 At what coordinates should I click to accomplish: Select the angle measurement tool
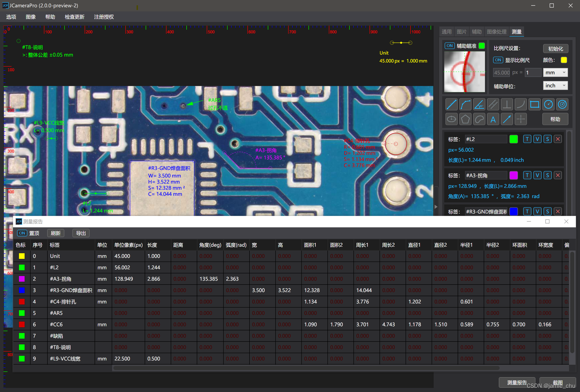[x=479, y=105]
